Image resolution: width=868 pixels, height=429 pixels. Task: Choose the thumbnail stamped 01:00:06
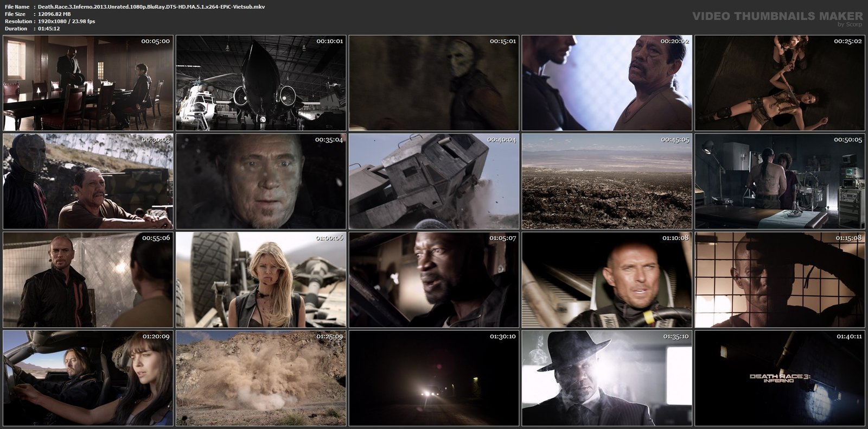(x=261, y=280)
